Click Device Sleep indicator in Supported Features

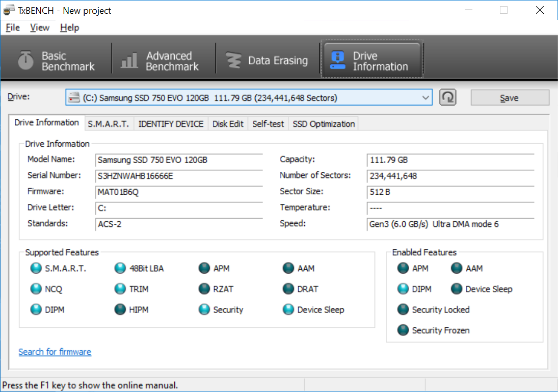[288, 309]
